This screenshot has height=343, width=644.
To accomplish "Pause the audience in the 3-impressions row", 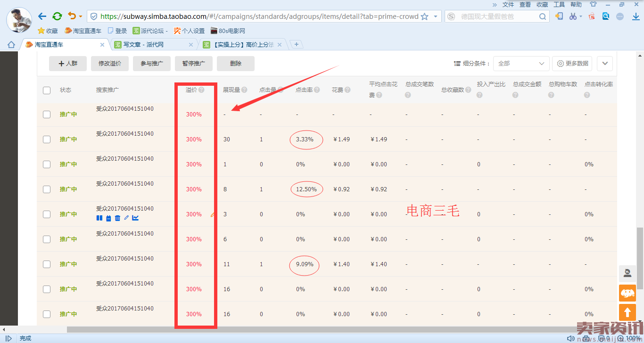I will (99, 218).
